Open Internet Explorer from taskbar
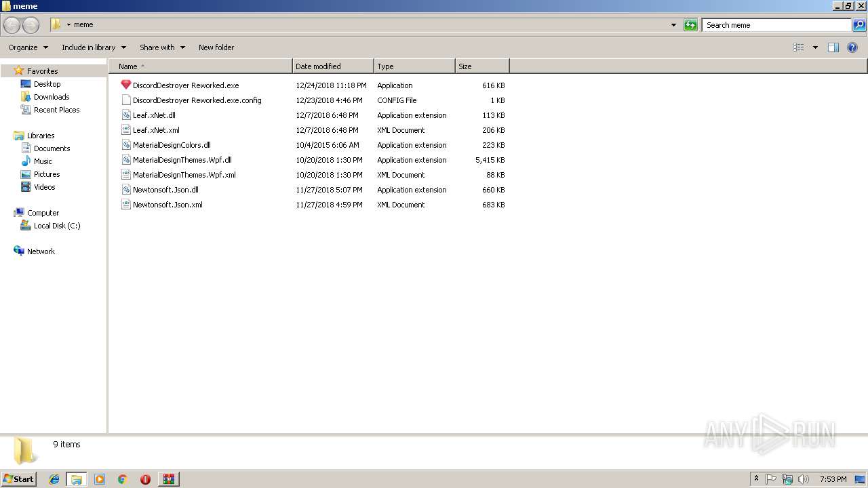The image size is (868, 488). click(54, 479)
